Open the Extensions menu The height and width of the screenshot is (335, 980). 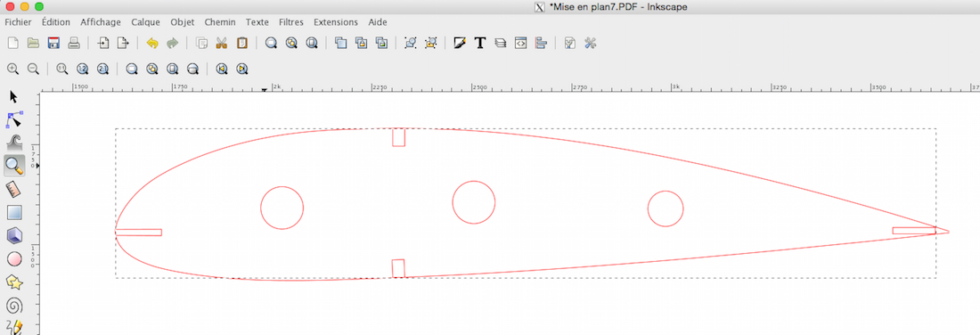pos(336,22)
